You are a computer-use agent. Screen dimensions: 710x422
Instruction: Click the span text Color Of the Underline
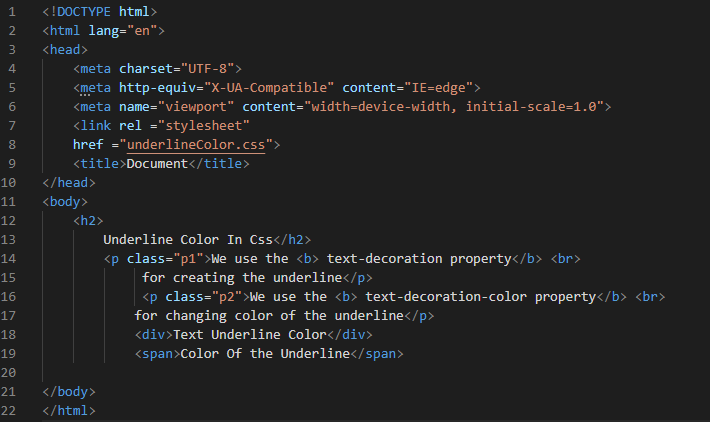(x=265, y=354)
